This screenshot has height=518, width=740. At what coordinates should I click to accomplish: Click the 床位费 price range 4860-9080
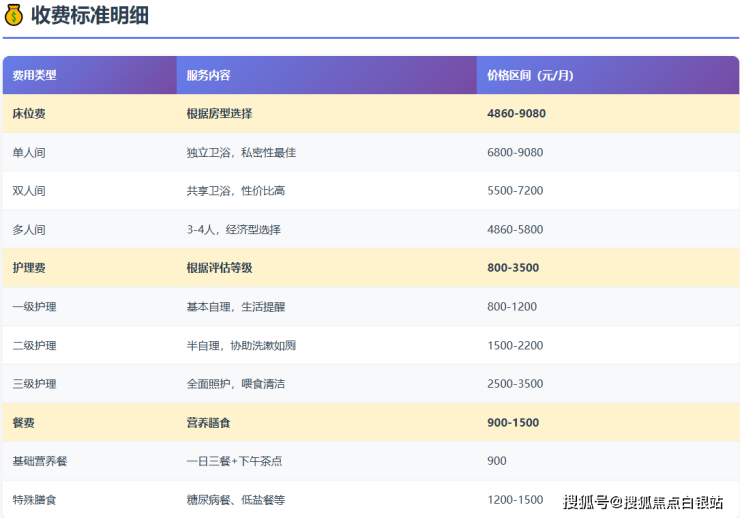[516, 114]
